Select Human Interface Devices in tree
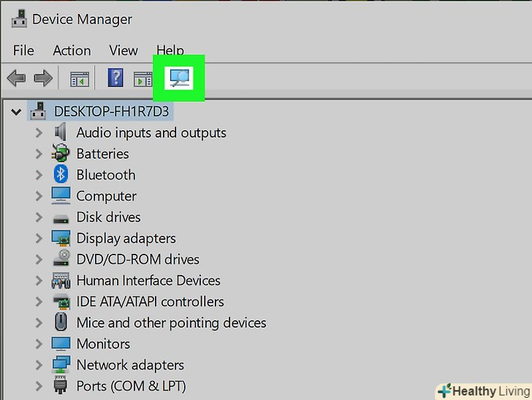The height and width of the screenshot is (400, 532). [148, 280]
